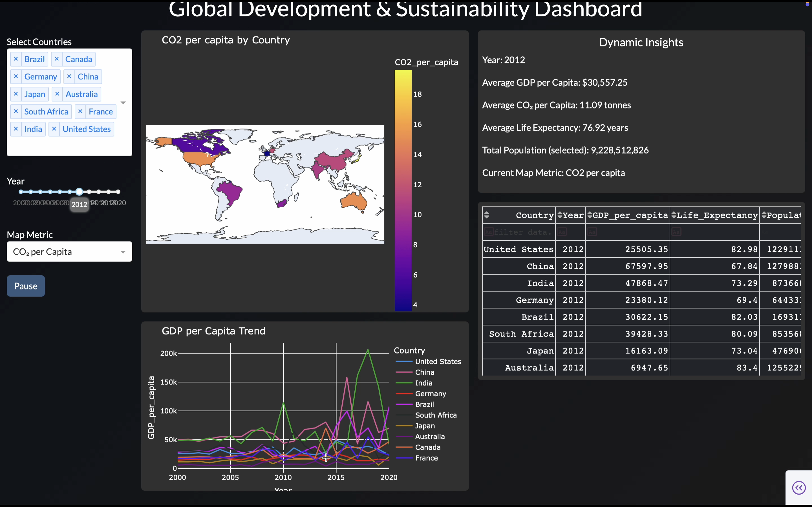812x507 pixels.
Task: Remove Canada tag with its x icon
Action: coord(57,59)
